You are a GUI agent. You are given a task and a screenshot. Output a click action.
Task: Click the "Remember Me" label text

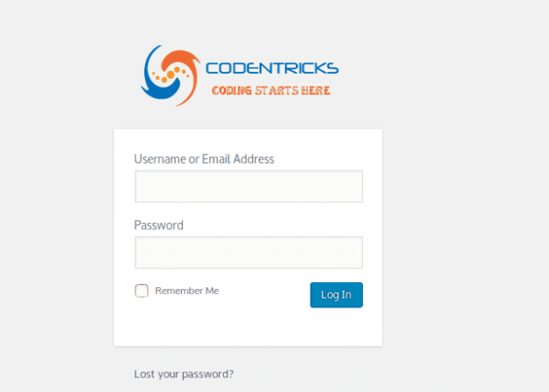click(x=187, y=291)
